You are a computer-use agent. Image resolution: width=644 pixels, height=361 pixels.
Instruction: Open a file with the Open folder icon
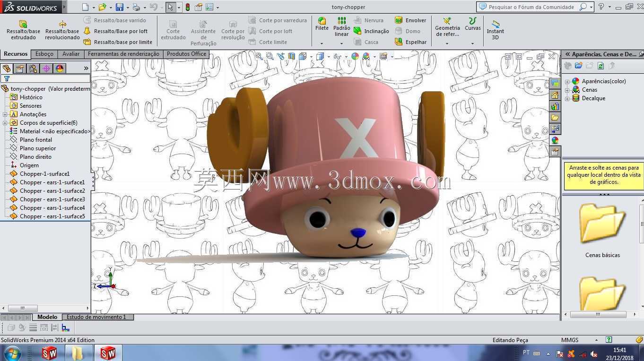pyautogui.click(x=102, y=7)
